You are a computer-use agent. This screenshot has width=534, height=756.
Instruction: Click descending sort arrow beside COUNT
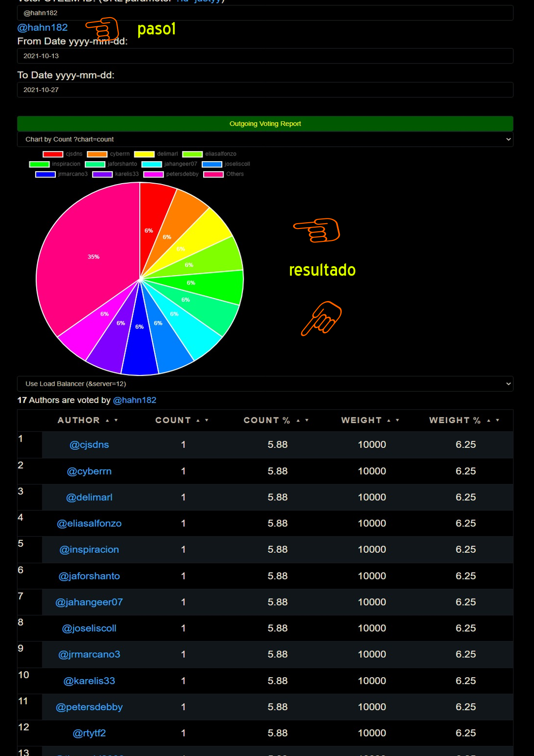(x=206, y=420)
